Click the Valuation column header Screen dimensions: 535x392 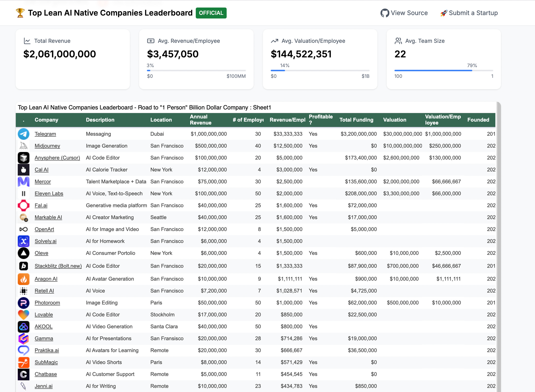(x=395, y=120)
